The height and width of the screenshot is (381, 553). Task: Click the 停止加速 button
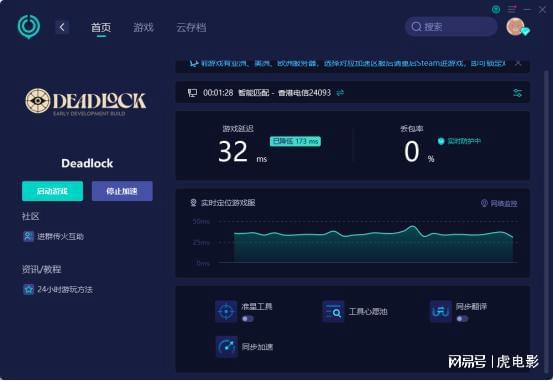point(122,191)
